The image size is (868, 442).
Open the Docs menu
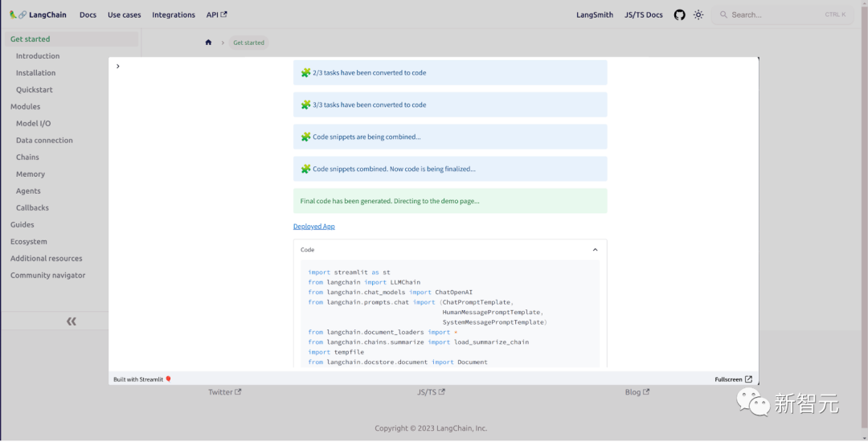(88, 15)
